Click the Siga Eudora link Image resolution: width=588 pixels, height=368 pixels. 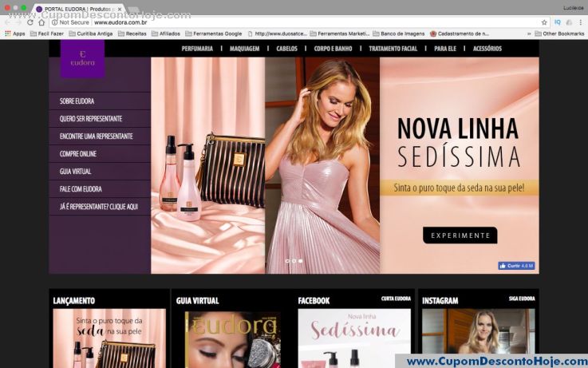click(x=522, y=299)
